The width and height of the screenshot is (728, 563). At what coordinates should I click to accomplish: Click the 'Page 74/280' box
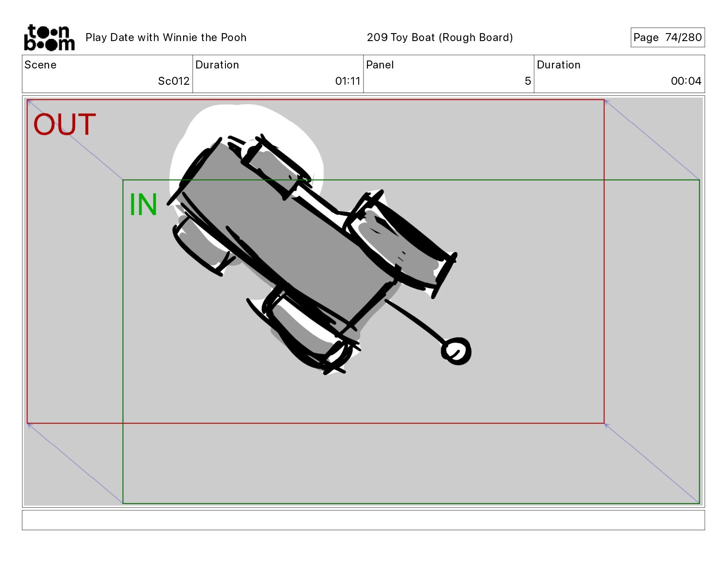(x=668, y=38)
